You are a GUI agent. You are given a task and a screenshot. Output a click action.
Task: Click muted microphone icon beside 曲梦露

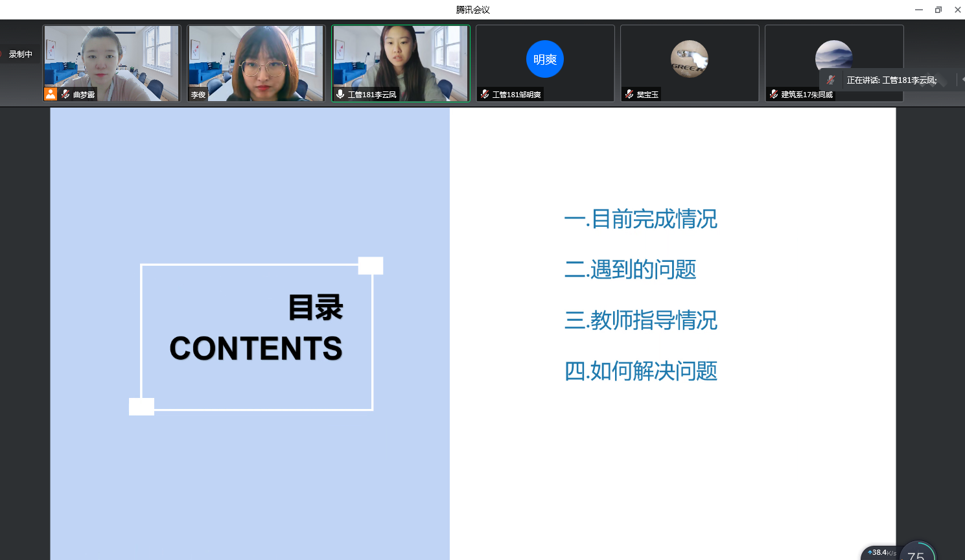tap(65, 94)
